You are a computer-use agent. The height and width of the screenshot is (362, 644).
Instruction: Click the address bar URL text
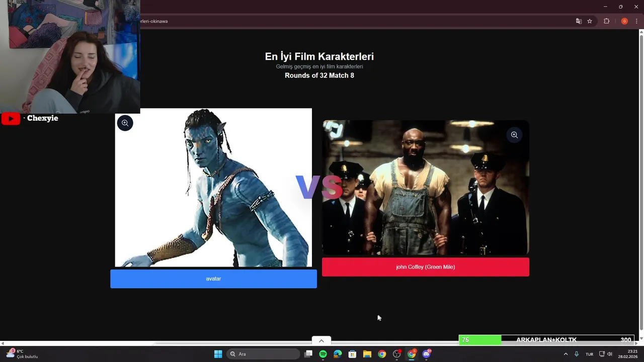(154, 21)
